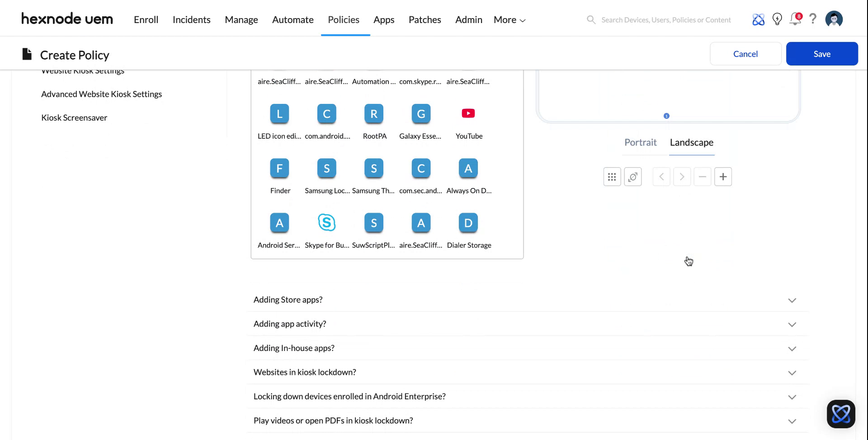Click the Finder app icon
Screen dimensions: 868x440
[279, 168]
